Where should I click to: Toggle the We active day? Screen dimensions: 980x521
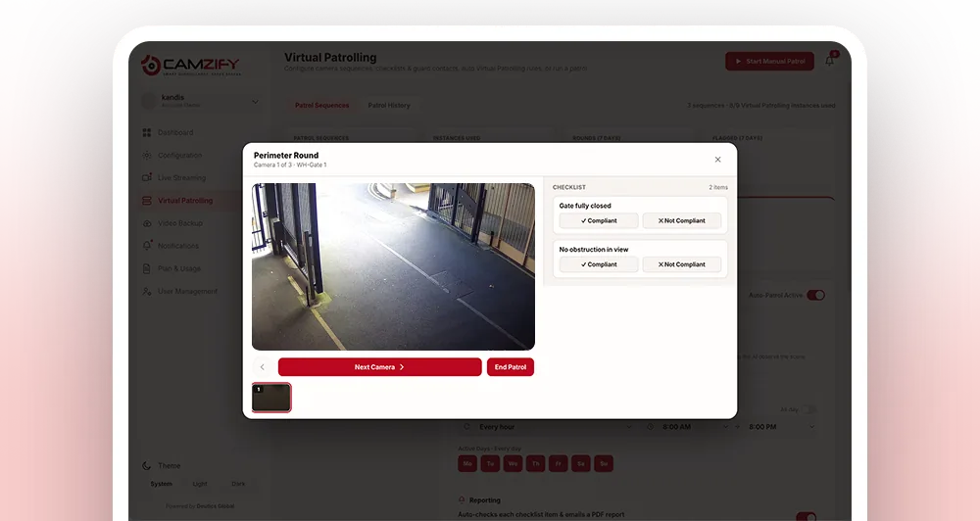513,463
